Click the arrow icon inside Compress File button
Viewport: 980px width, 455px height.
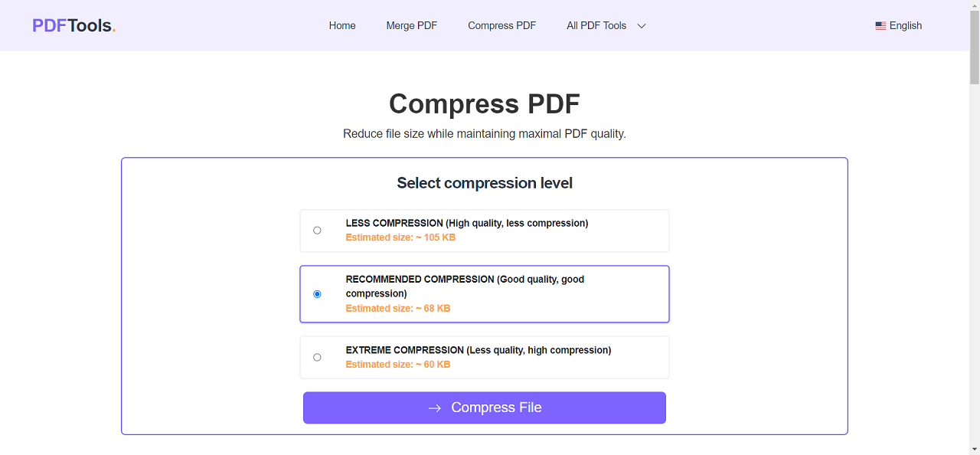coord(433,408)
